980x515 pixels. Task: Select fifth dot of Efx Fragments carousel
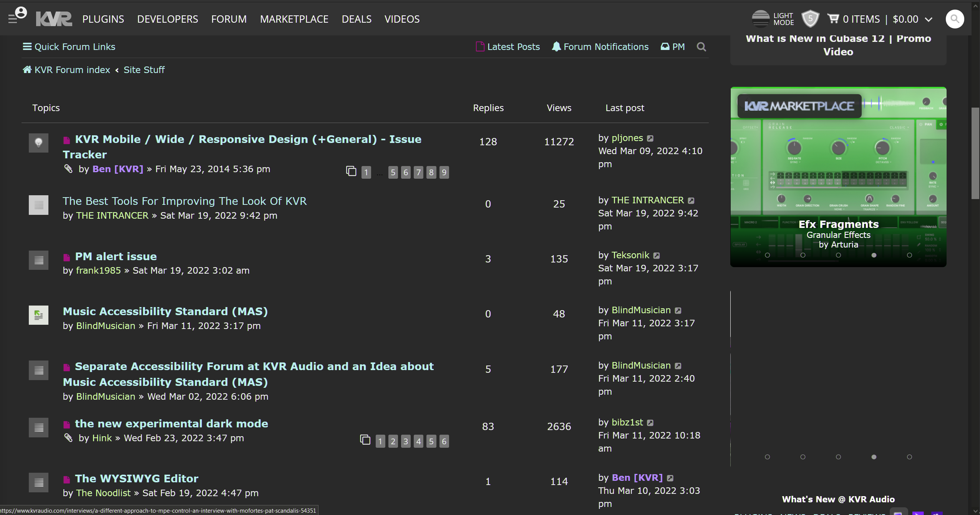(x=909, y=255)
